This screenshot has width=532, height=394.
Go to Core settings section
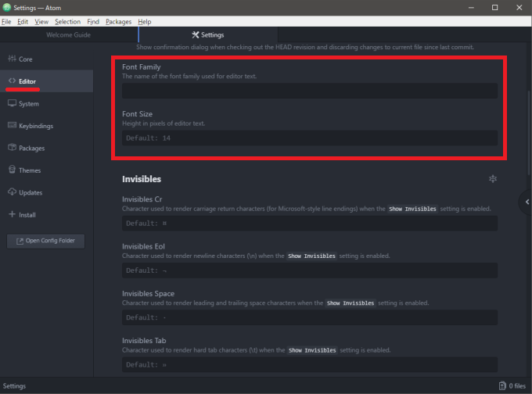click(46, 59)
